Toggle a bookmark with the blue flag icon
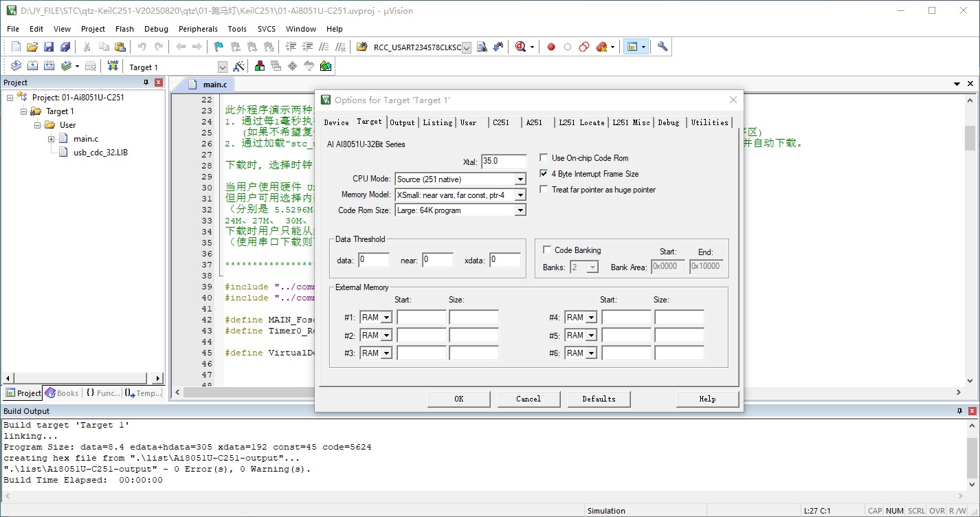Screen dimensions: 980x517 pos(219,47)
